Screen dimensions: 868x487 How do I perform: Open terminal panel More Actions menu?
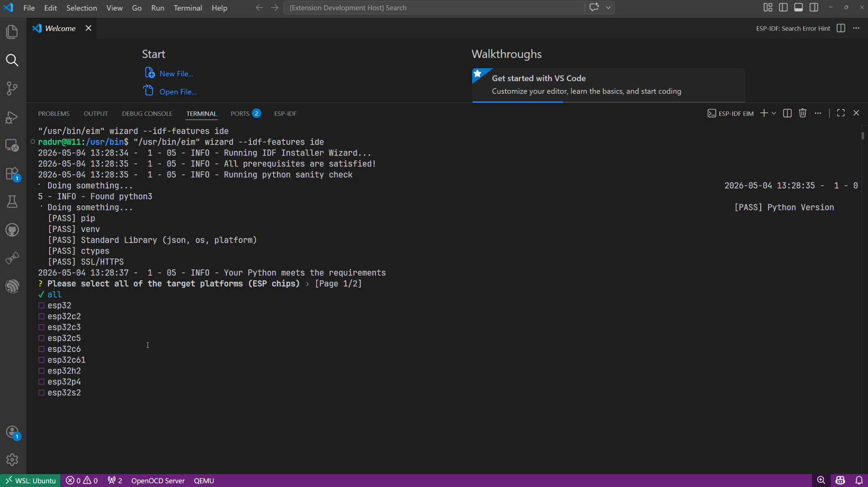818,113
